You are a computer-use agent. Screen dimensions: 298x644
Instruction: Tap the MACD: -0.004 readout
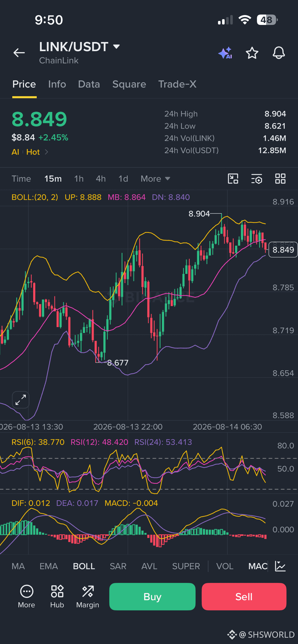[x=131, y=503]
